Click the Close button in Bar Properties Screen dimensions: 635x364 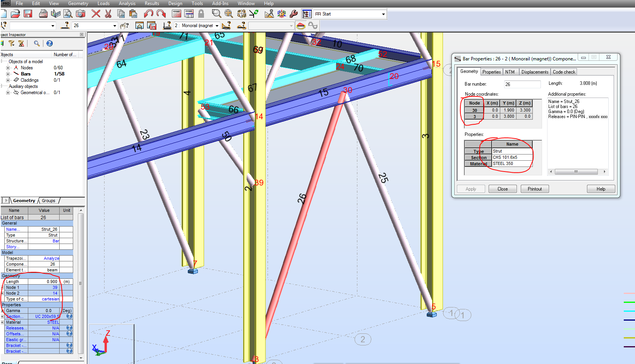(503, 189)
